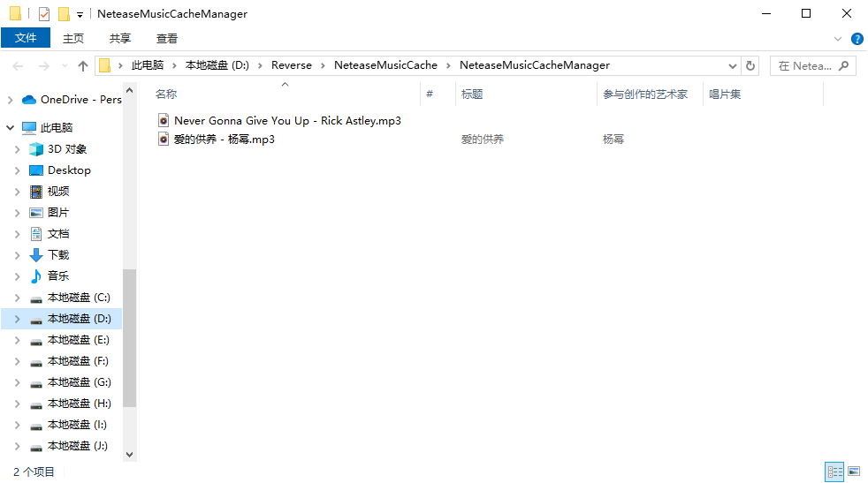Sort by the 参与创作的艺术家 column header
The width and height of the screenshot is (868, 483).
coord(650,94)
